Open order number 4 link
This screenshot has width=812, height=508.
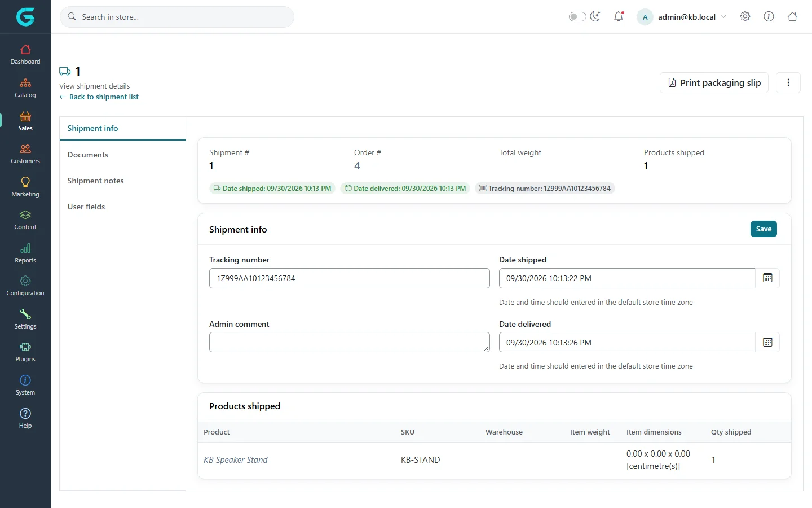pos(357,166)
